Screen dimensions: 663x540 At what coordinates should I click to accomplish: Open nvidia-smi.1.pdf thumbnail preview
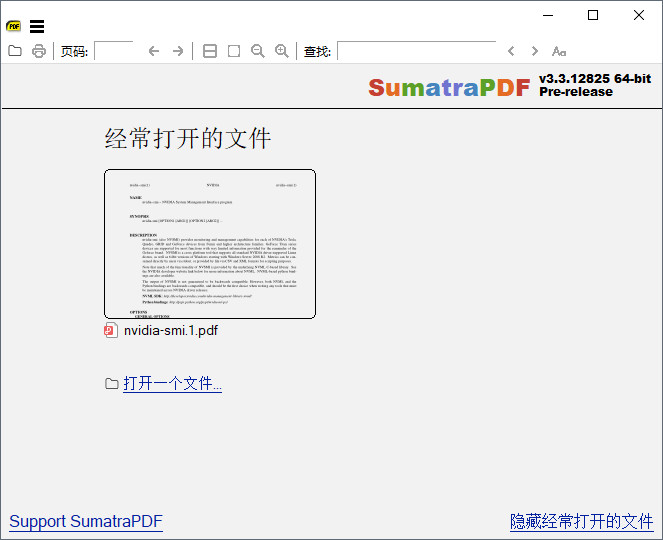(210, 244)
